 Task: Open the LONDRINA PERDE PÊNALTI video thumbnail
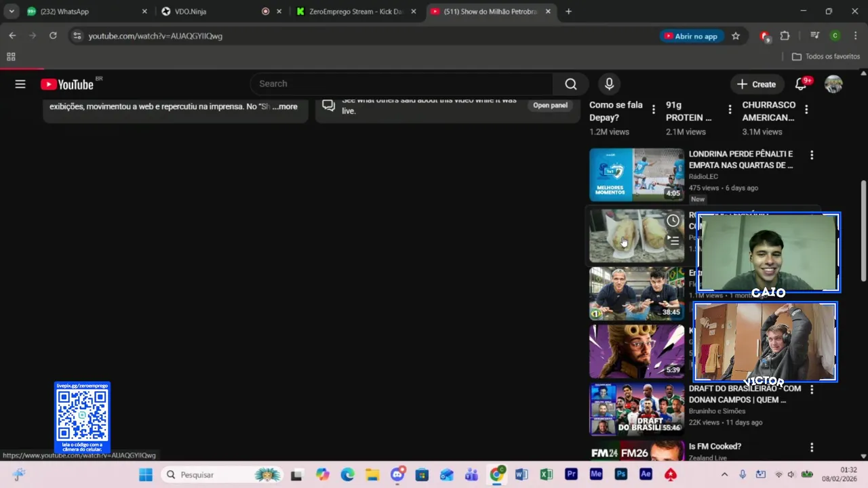pos(637,175)
